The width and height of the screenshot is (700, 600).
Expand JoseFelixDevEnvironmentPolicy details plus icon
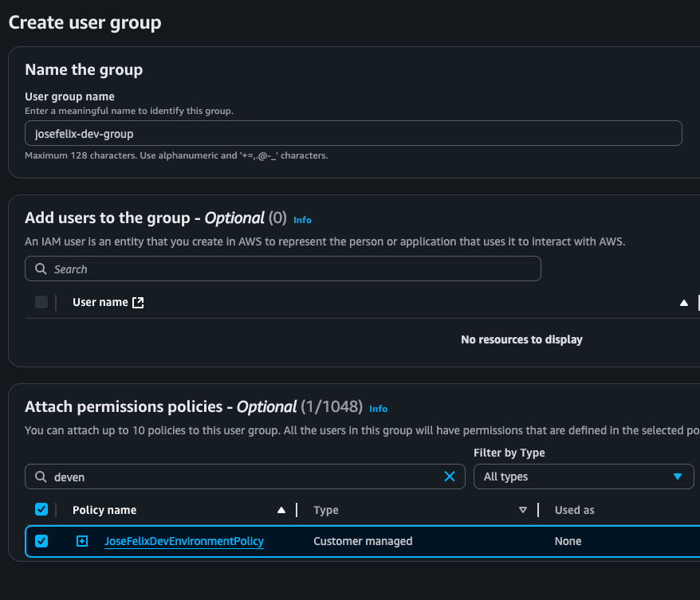pyautogui.click(x=82, y=541)
